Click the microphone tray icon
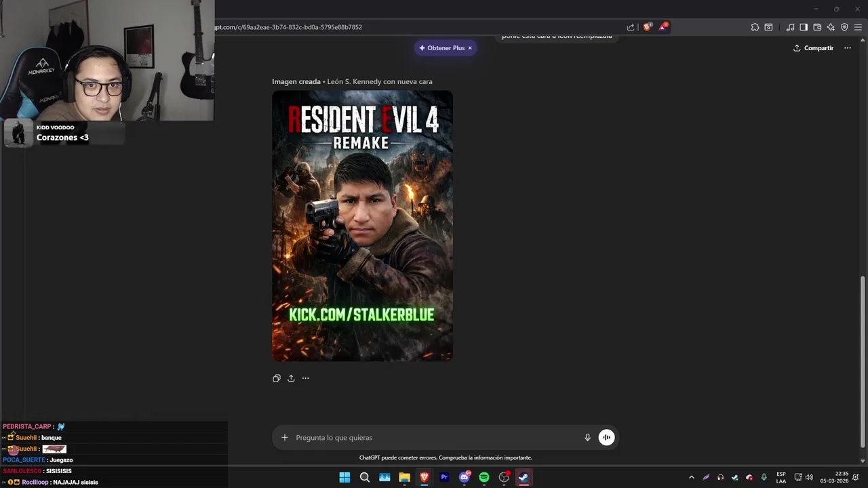The height and width of the screenshot is (488, 868). point(764,477)
